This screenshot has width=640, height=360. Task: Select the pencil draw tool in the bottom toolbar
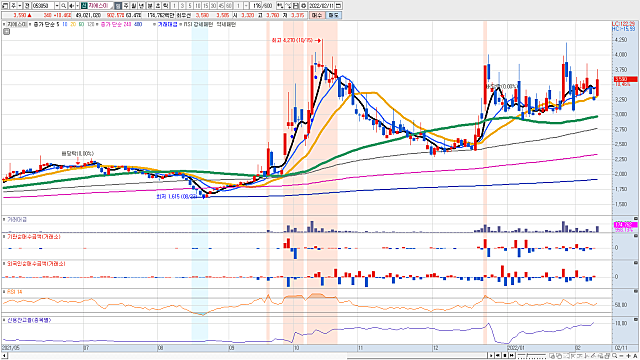point(593,356)
